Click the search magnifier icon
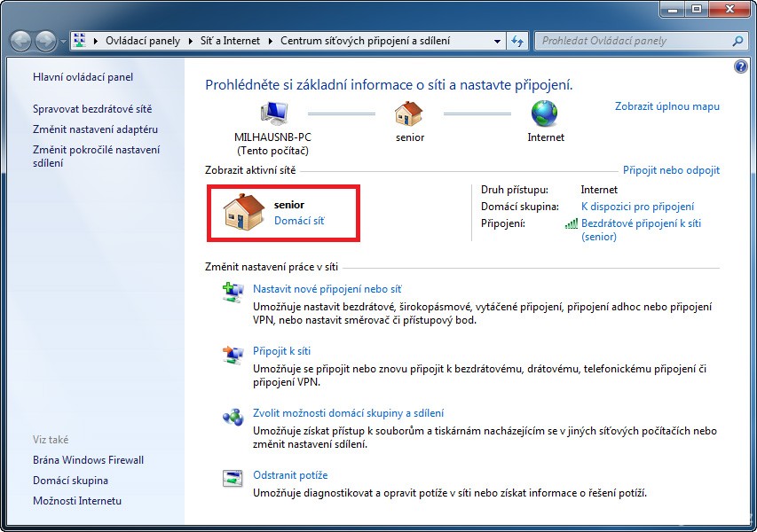The image size is (757, 532). pos(737,41)
